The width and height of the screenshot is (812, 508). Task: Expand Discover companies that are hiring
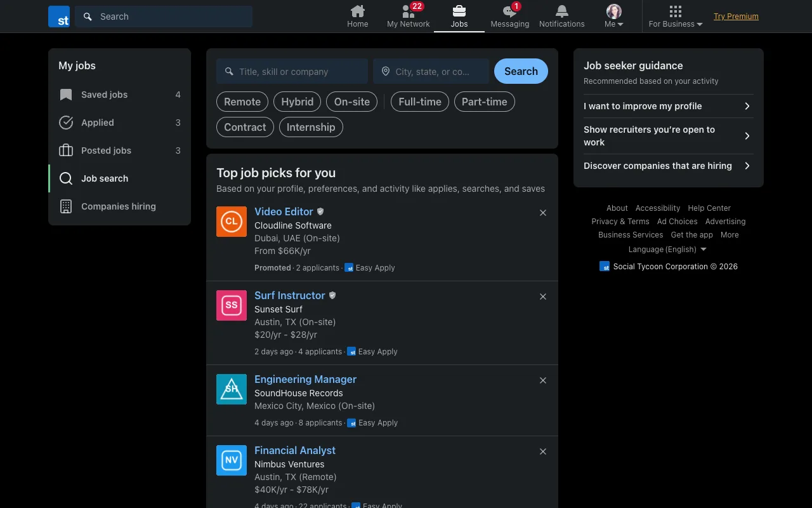[x=669, y=166]
